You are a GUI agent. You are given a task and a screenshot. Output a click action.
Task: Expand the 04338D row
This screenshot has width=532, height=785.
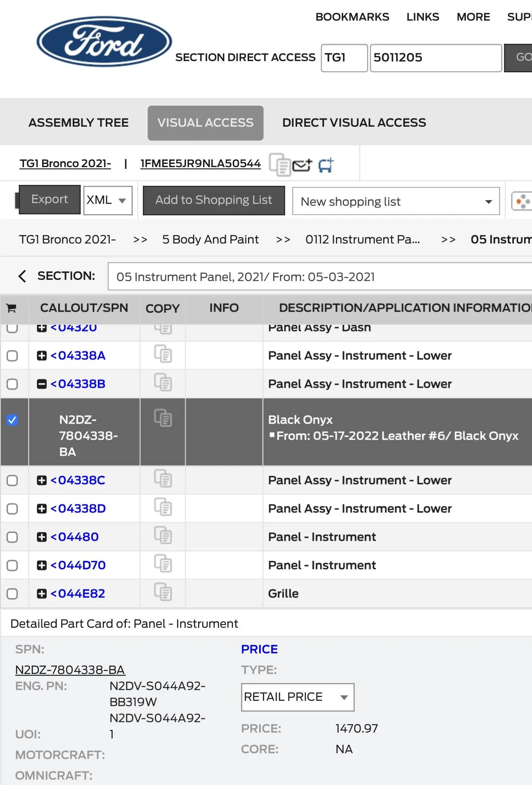click(x=42, y=509)
